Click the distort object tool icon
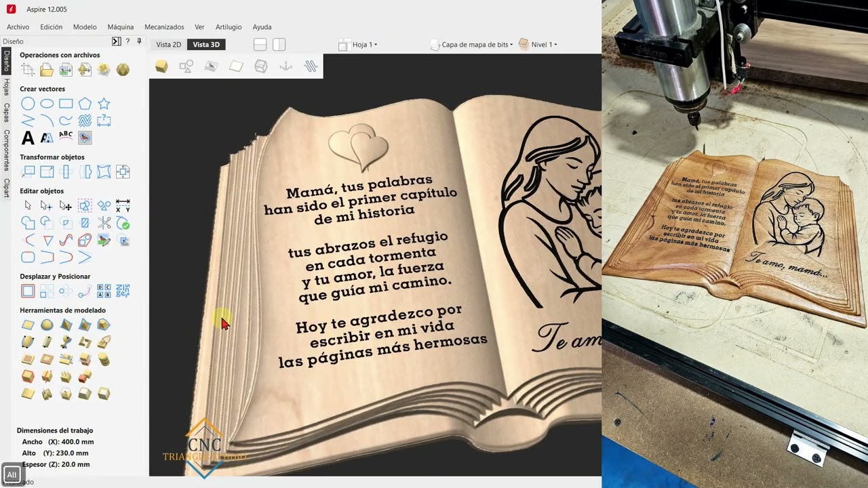 pyautogui.click(x=104, y=171)
